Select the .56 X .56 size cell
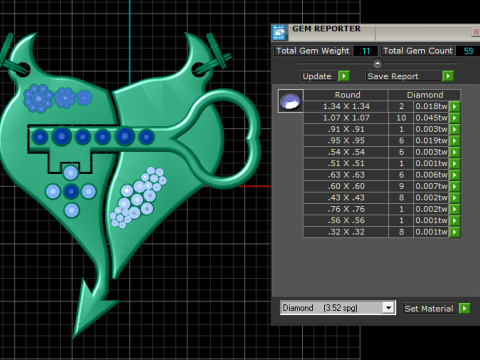 click(346, 220)
